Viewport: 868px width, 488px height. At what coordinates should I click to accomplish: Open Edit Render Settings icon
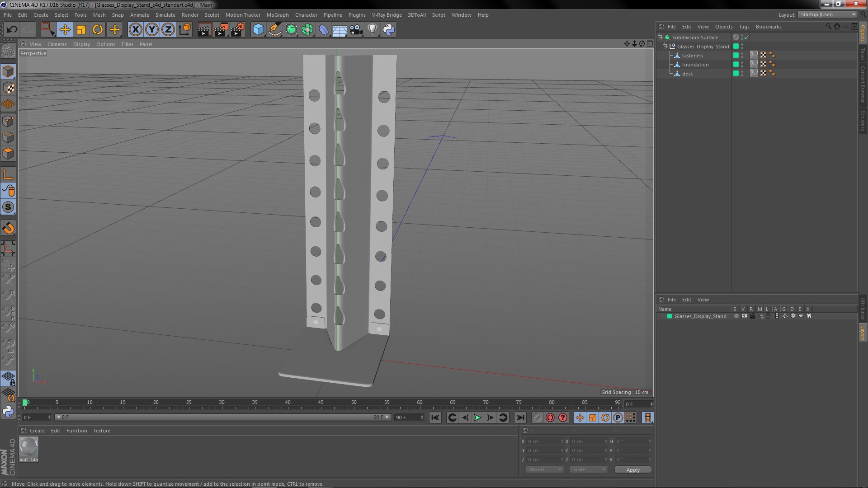(238, 30)
